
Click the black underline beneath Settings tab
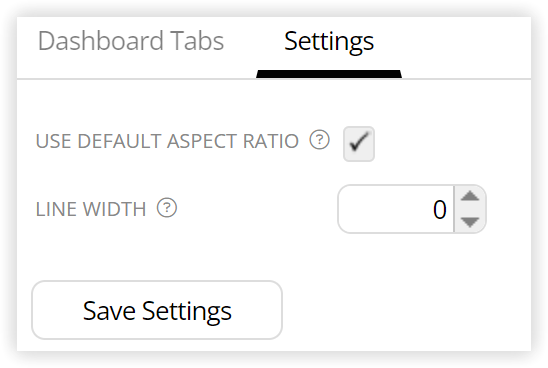329,74
